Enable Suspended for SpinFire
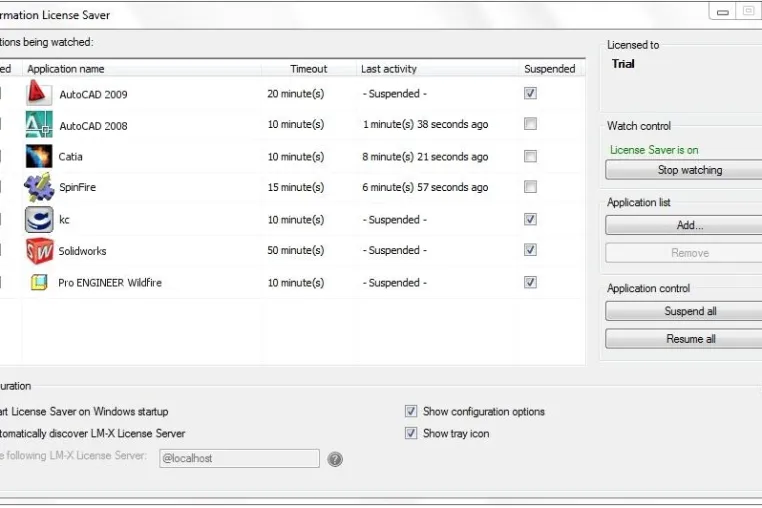762x508 pixels. point(530,187)
